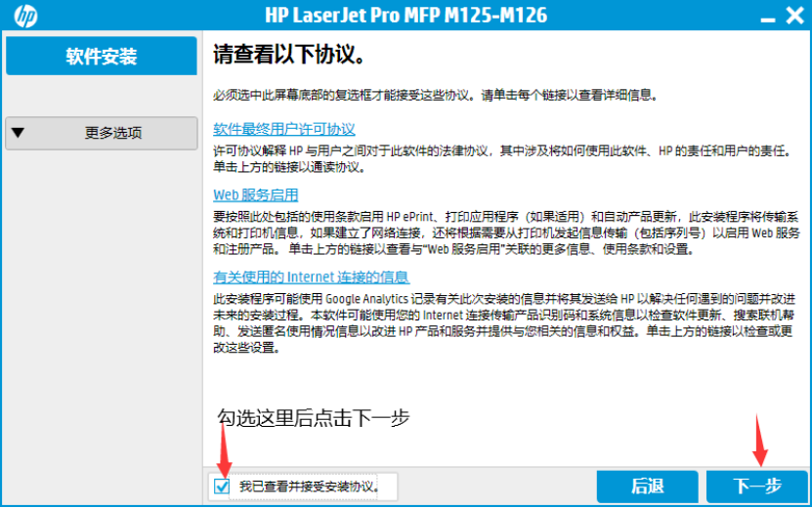Open 有关使用的 Internet 连接的信息 link
This screenshot has width=812, height=508.
coord(311,277)
